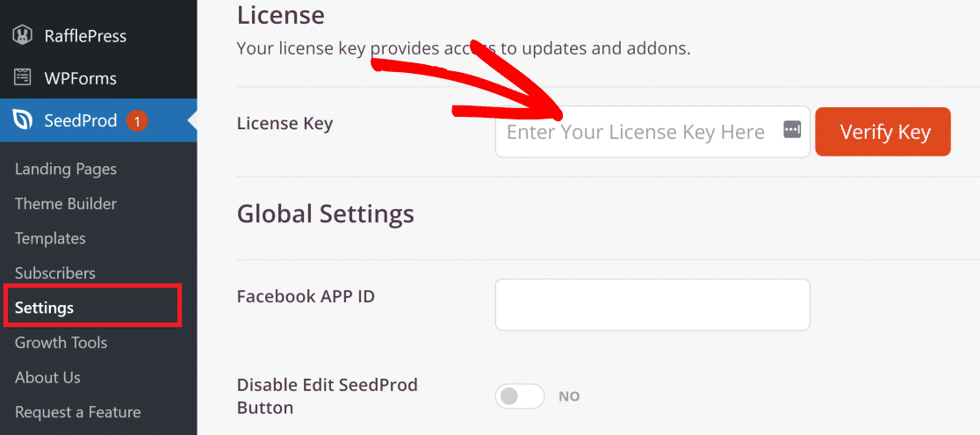Toggle Disable Edit SeedProd Button switch
This screenshot has width=980, height=435.
[x=519, y=396]
